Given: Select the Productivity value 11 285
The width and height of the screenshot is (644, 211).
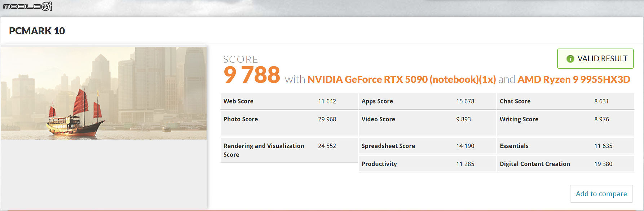Looking at the screenshot, I should (465, 164).
